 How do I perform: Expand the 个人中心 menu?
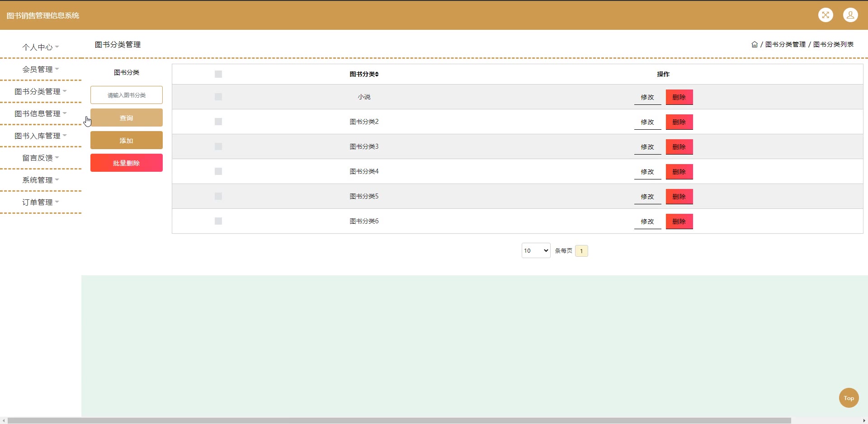(x=41, y=47)
